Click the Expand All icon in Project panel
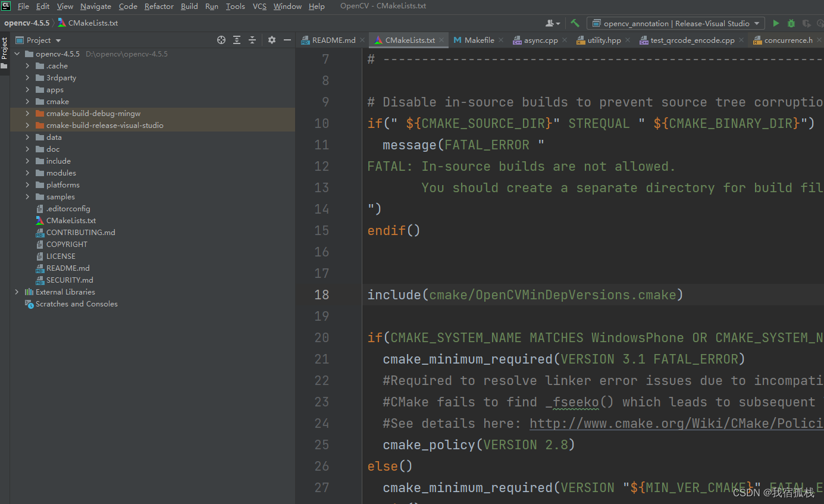The height and width of the screenshot is (504, 824). (x=237, y=40)
